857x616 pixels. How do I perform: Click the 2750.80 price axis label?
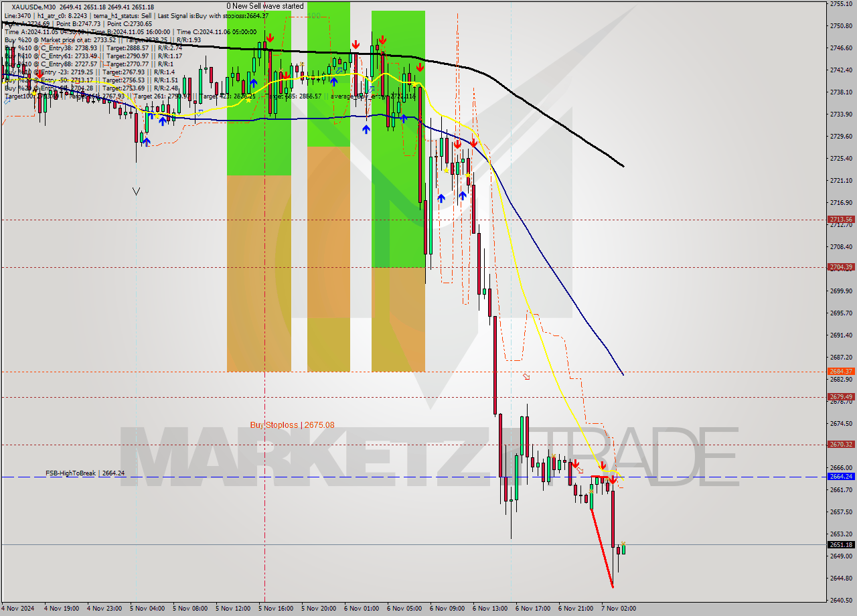tap(841, 26)
